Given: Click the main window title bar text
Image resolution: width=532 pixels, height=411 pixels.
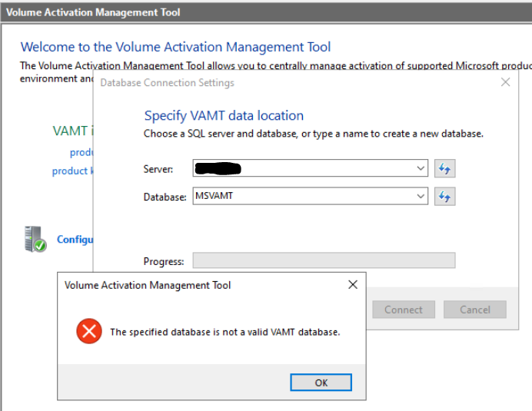Looking at the screenshot, I should pyautogui.click(x=93, y=12).
